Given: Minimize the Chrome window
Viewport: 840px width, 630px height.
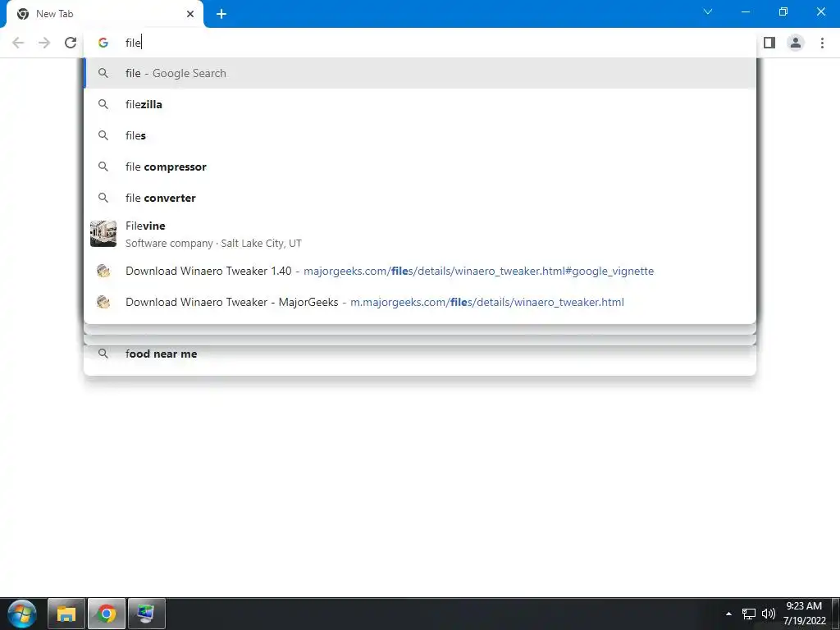Looking at the screenshot, I should [x=745, y=11].
